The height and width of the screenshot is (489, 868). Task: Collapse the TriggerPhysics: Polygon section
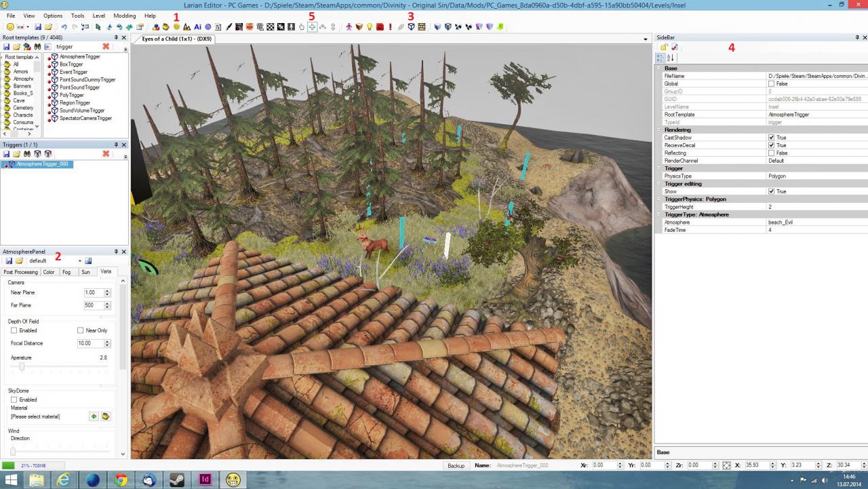coord(658,199)
